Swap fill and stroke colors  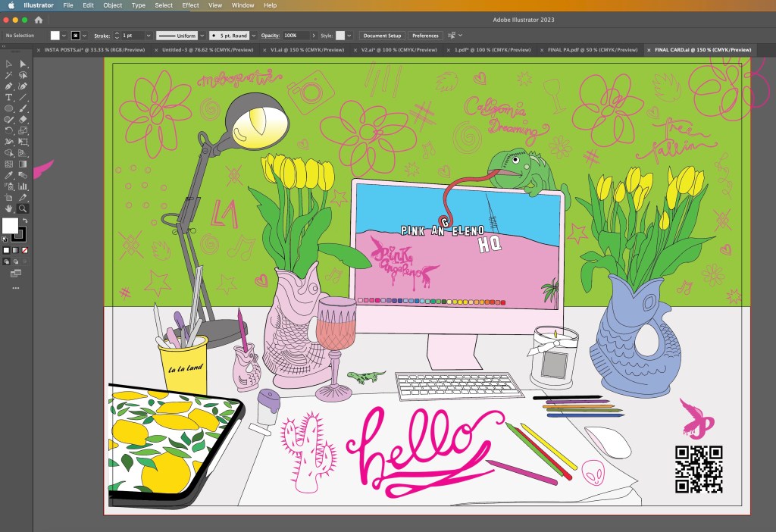(24, 221)
